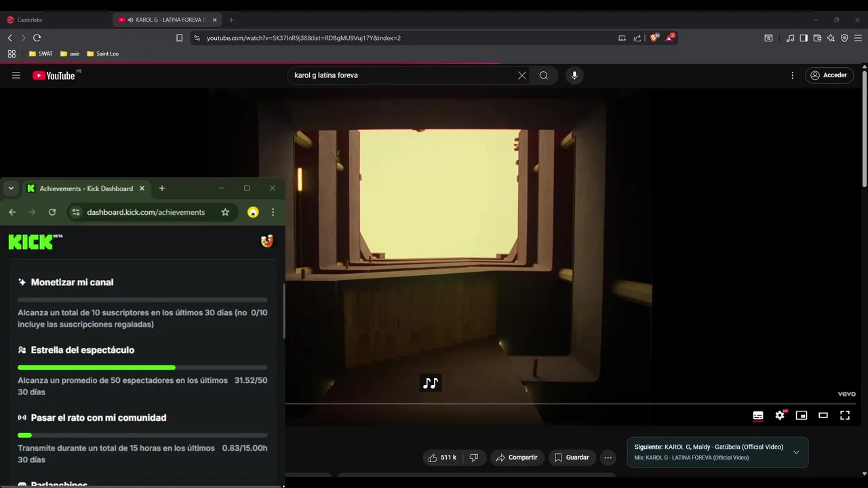This screenshot has height=488, width=868.
Task: Click the music note overlay on video
Action: (431, 384)
